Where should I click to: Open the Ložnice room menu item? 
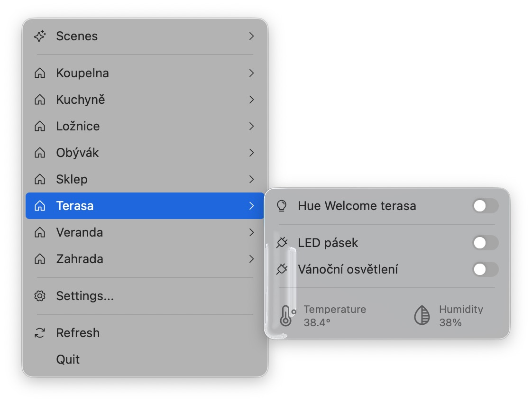78,127
